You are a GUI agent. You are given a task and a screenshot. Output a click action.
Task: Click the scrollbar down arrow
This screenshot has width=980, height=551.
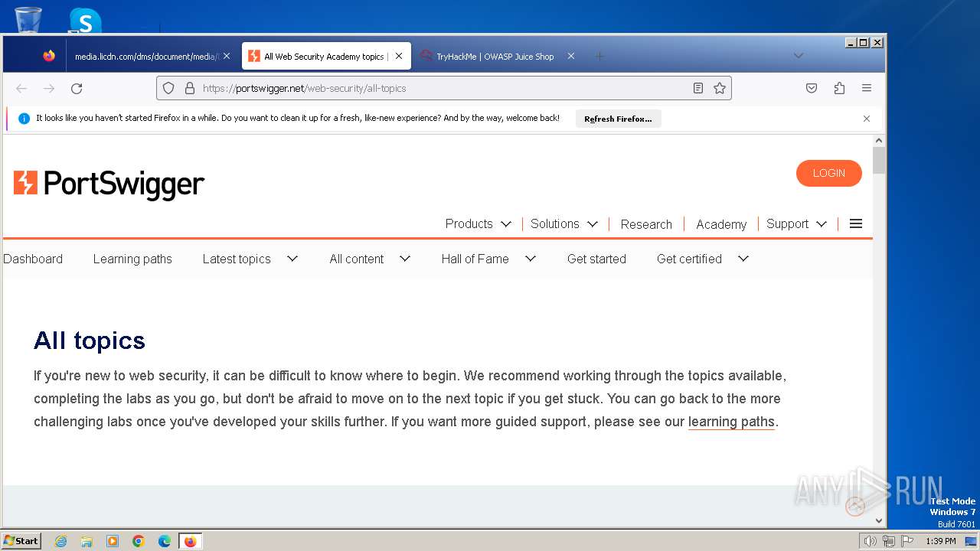coord(879,520)
